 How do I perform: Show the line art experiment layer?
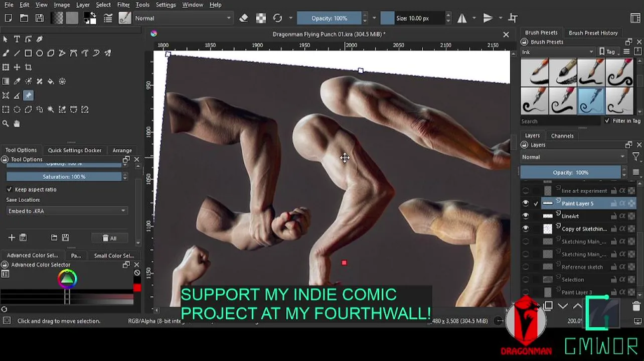[x=526, y=191]
